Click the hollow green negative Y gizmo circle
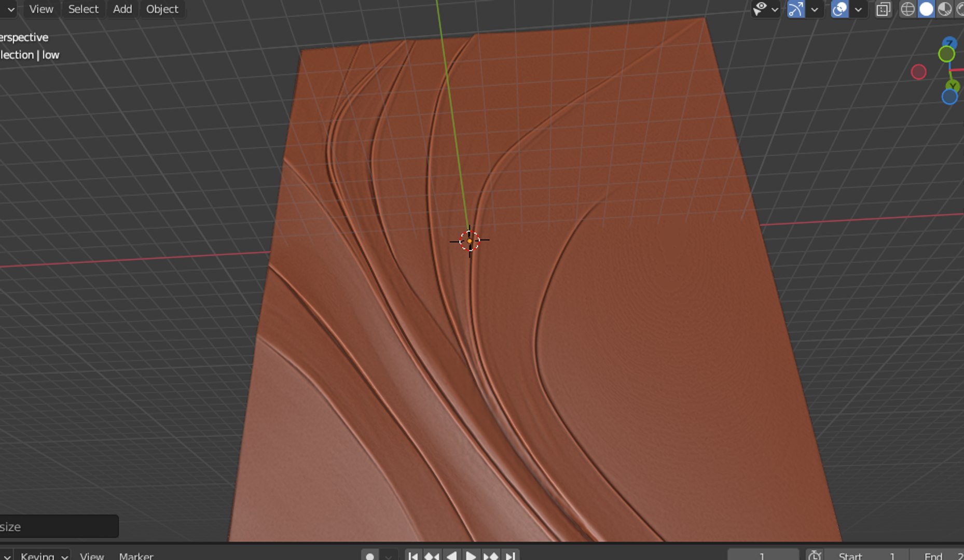 point(946,54)
